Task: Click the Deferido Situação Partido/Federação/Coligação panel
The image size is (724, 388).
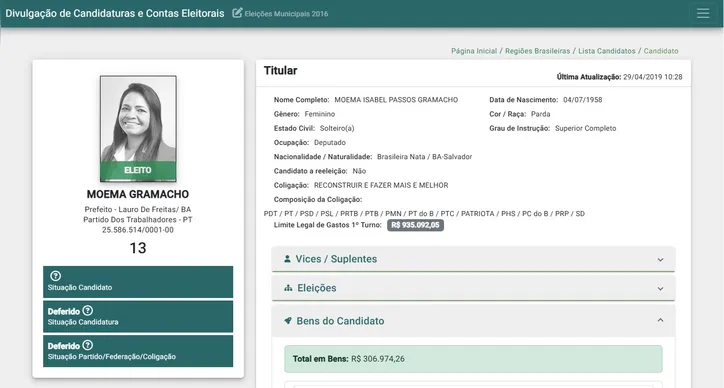Action: [x=138, y=351]
